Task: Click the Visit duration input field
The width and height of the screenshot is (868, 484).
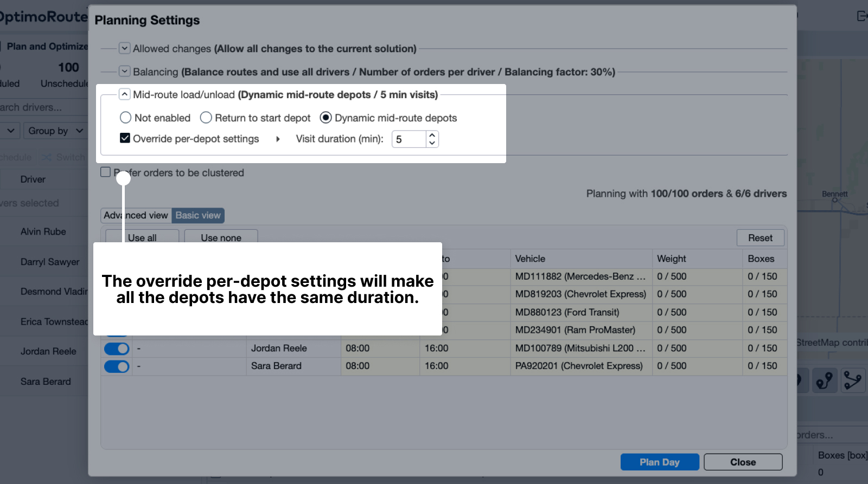Action: [x=409, y=139]
